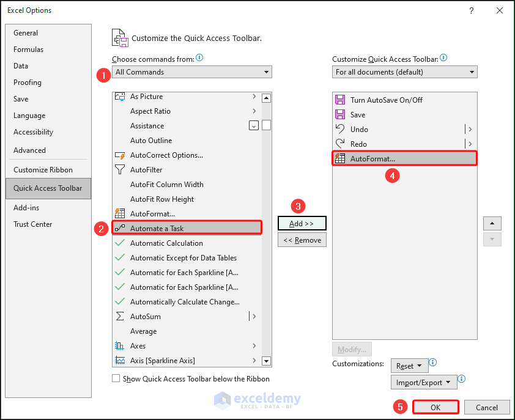Click the Redo arrow icon
Image resolution: width=515 pixels, height=420 pixels.
[341, 144]
